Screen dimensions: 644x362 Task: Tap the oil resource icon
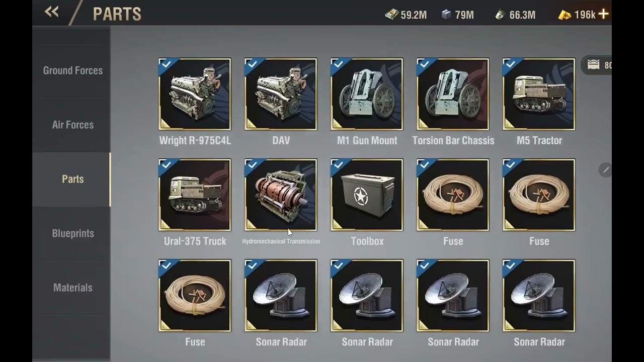[x=500, y=15]
